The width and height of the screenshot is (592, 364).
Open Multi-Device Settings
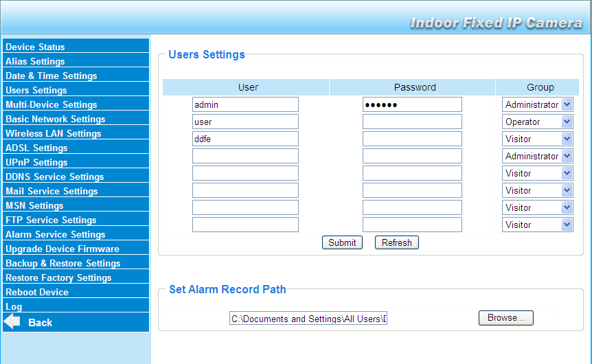click(76, 103)
